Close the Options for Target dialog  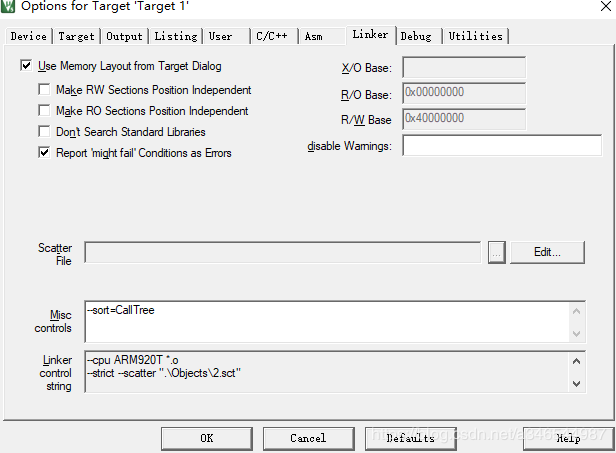[x=606, y=6]
